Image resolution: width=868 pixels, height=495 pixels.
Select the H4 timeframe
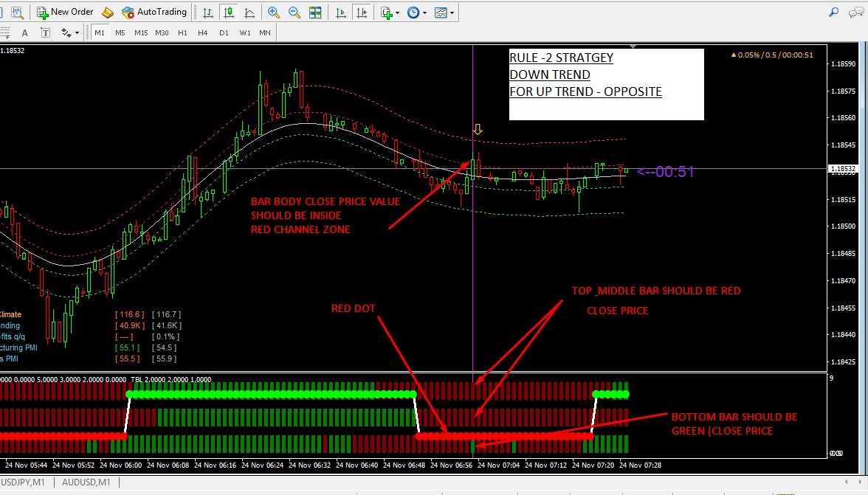click(x=202, y=32)
